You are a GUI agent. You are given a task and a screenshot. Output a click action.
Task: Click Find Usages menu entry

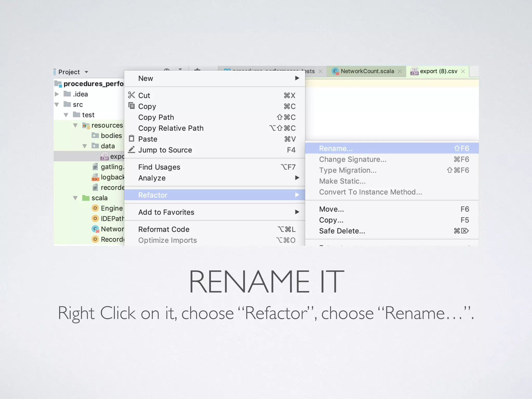click(159, 167)
